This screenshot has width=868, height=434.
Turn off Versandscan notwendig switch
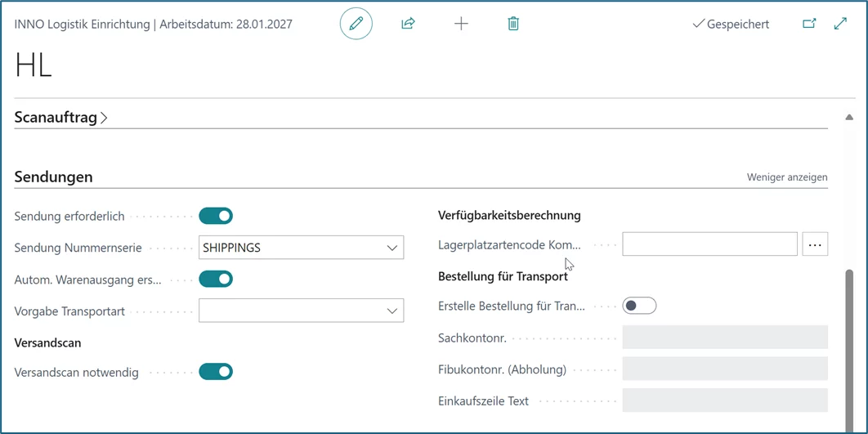(216, 372)
